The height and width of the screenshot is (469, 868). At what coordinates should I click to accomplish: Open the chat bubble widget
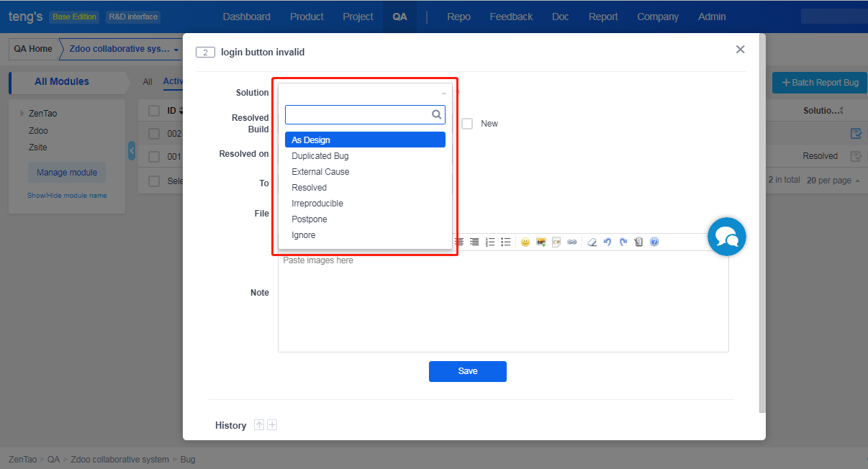[726, 237]
